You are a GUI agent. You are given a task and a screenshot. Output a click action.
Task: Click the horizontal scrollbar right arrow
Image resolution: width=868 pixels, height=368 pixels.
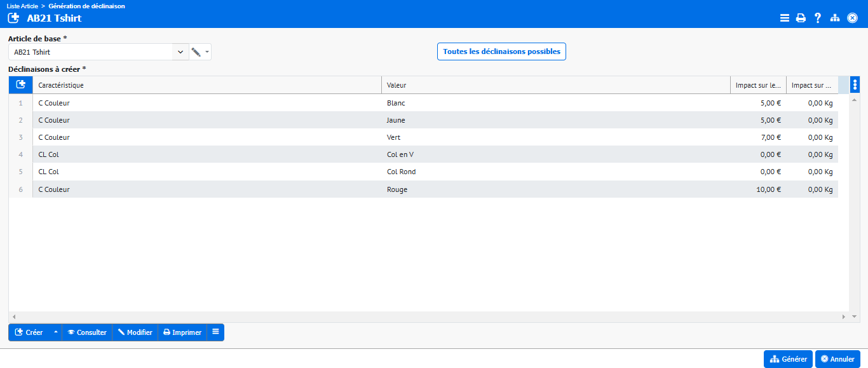tap(844, 317)
